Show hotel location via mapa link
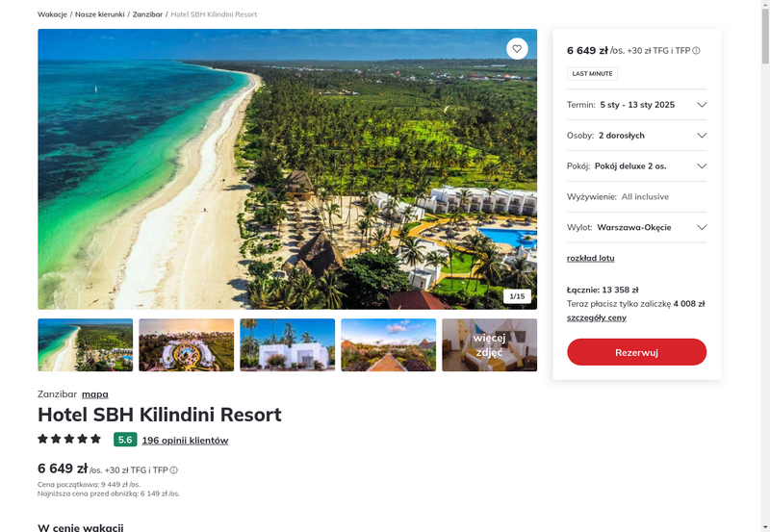770x532 pixels. (94, 394)
